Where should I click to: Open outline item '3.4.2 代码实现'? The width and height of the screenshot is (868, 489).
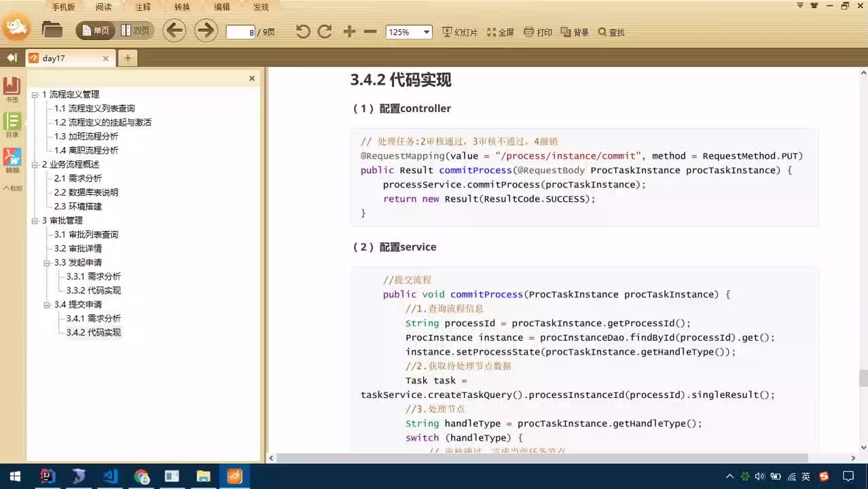pos(94,333)
